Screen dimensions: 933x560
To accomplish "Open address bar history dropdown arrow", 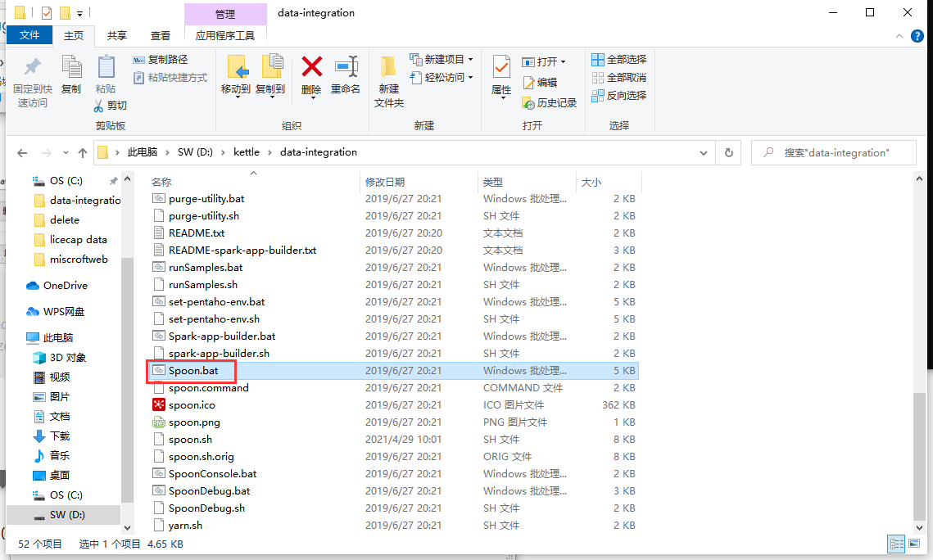I will tap(704, 153).
